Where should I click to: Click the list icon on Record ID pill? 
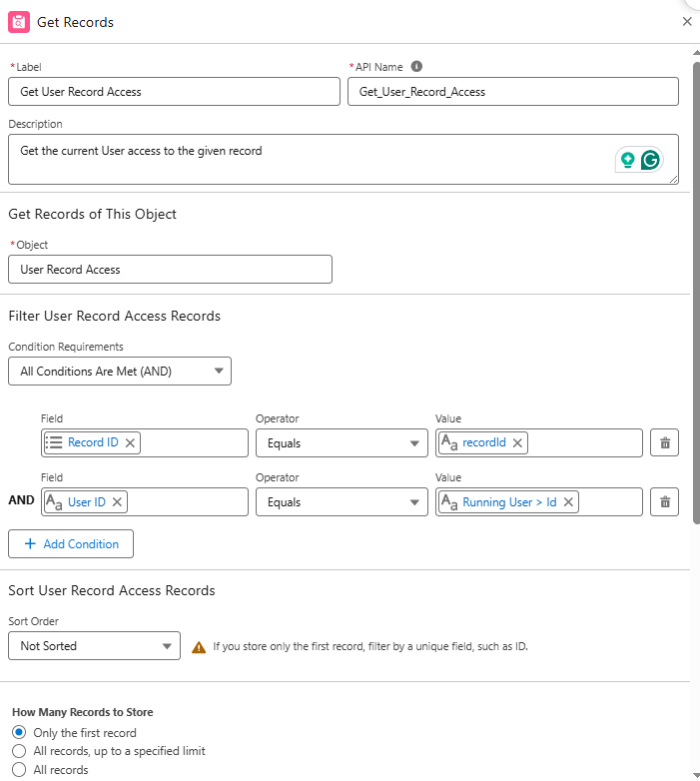point(54,442)
